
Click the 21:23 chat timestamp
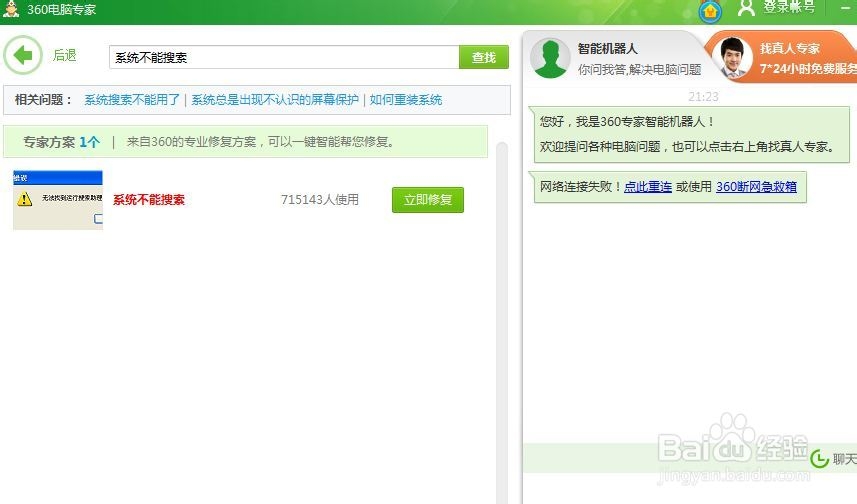pyautogui.click(x=703, y=97)
